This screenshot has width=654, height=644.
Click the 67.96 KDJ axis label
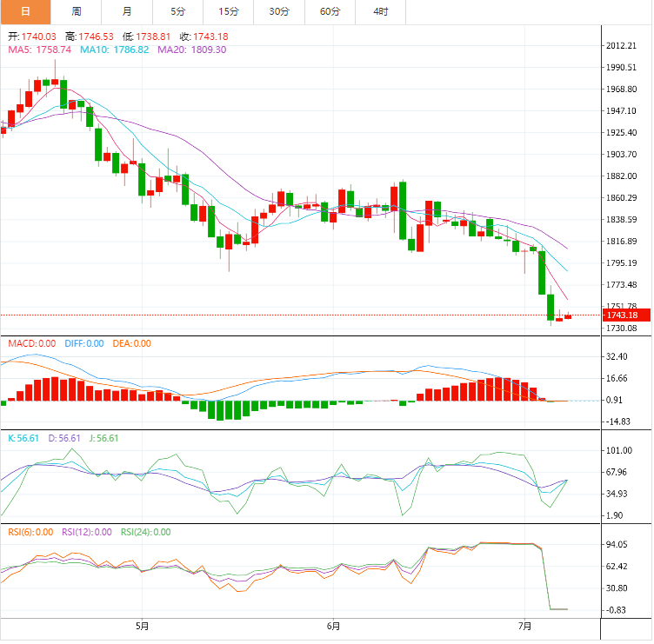(x=617, y=472)
